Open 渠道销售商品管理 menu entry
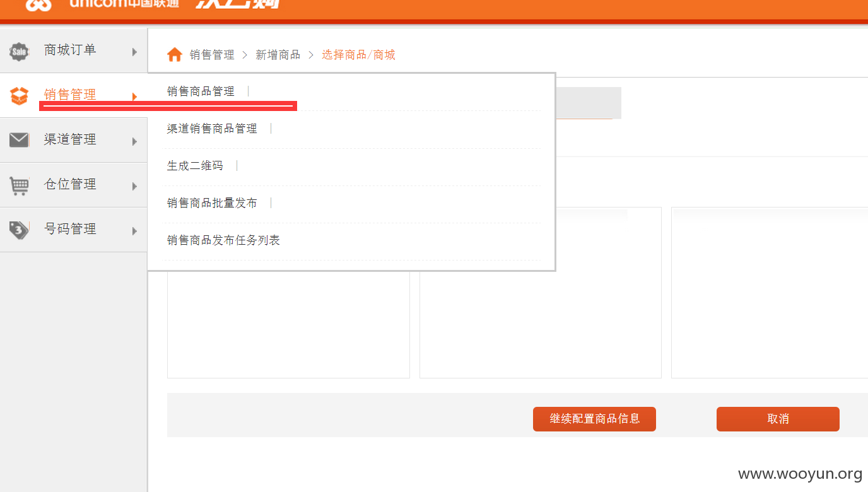 pos(212,129)
